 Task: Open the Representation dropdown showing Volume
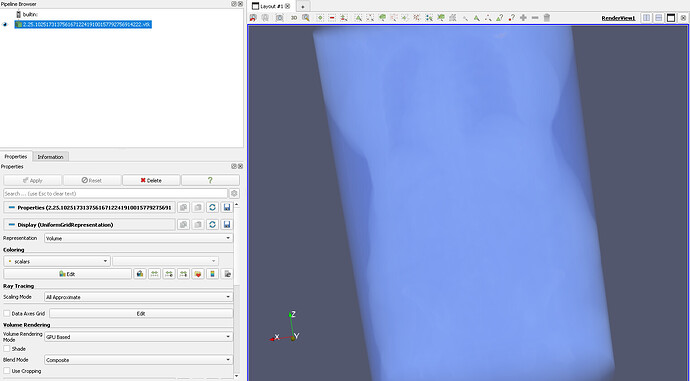coord(139,238)
